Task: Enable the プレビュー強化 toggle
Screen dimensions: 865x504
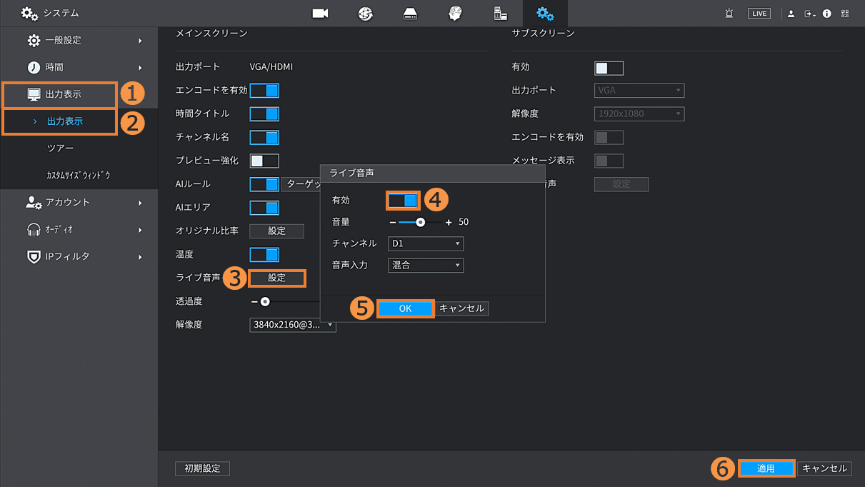Action: [x=264, y=161]
